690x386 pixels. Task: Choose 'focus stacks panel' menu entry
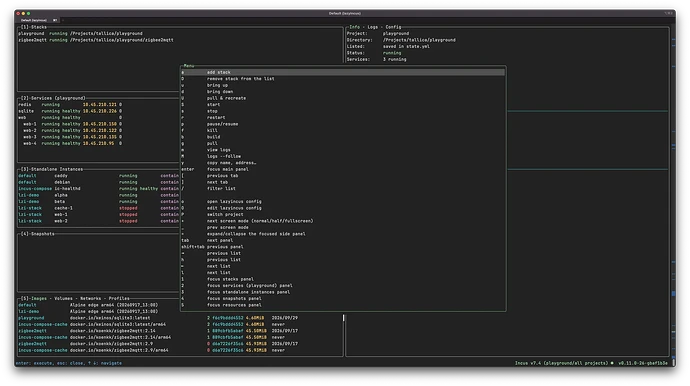pyautogui.click(x=343, y=279)
